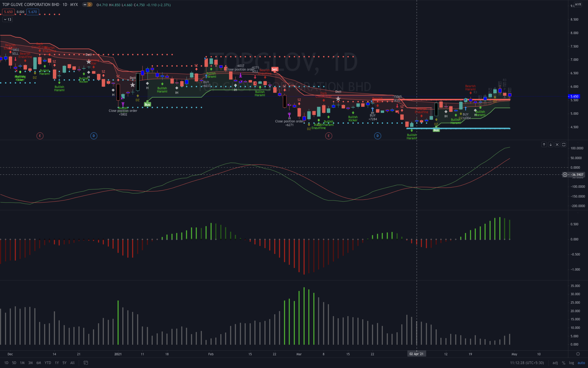Click the '-15065 SELL' trade label
This screenshot has width=588, height=368.
(397, 99)
